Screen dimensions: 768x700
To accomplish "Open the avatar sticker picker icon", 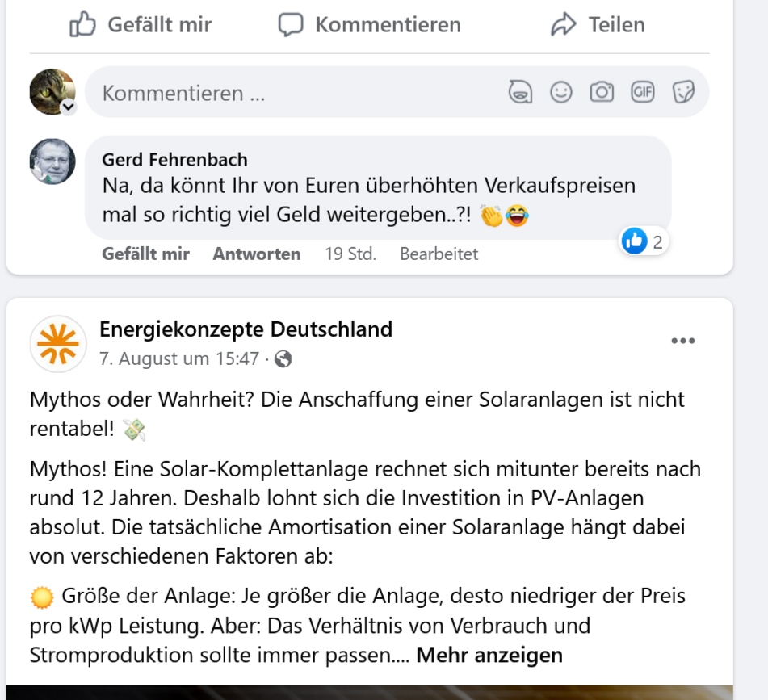I will [520, 92].
